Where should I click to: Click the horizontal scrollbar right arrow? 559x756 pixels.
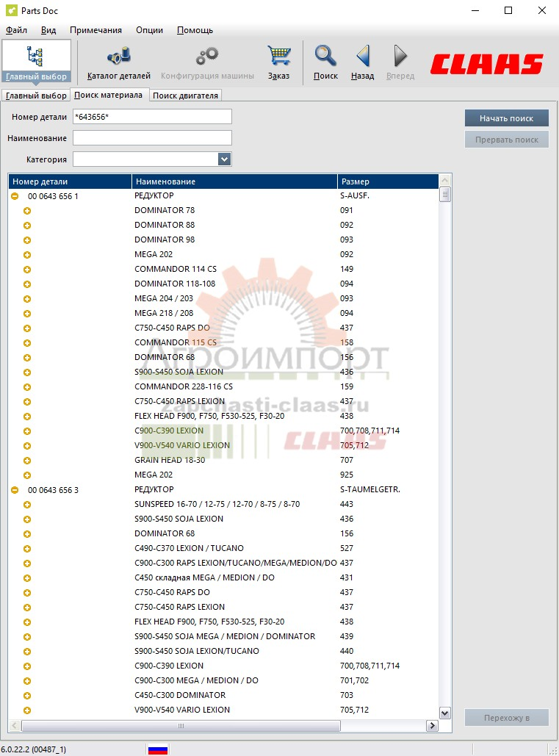tap(432, 726)
